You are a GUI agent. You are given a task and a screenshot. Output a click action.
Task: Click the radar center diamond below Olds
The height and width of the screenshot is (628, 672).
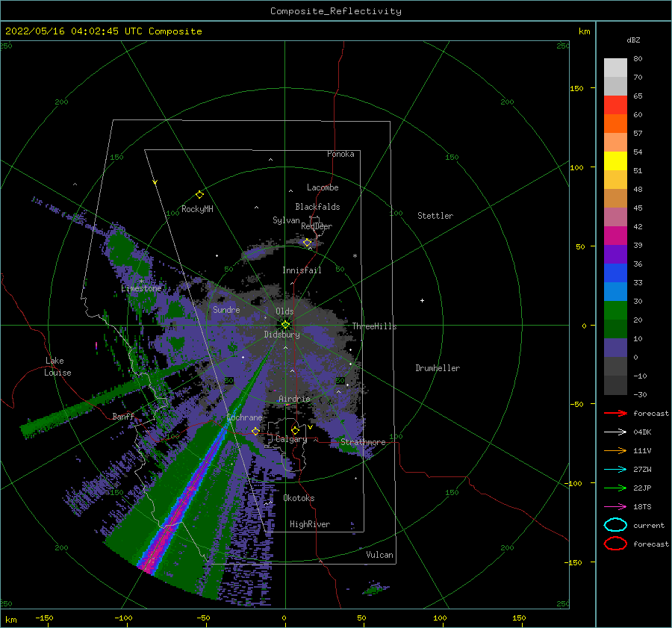pyautogui.click(x=285, y=325)
